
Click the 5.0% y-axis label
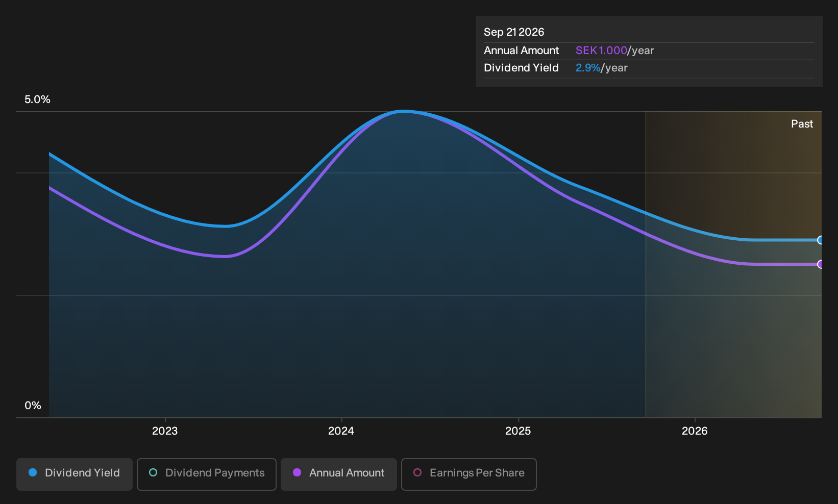(37, 99)
